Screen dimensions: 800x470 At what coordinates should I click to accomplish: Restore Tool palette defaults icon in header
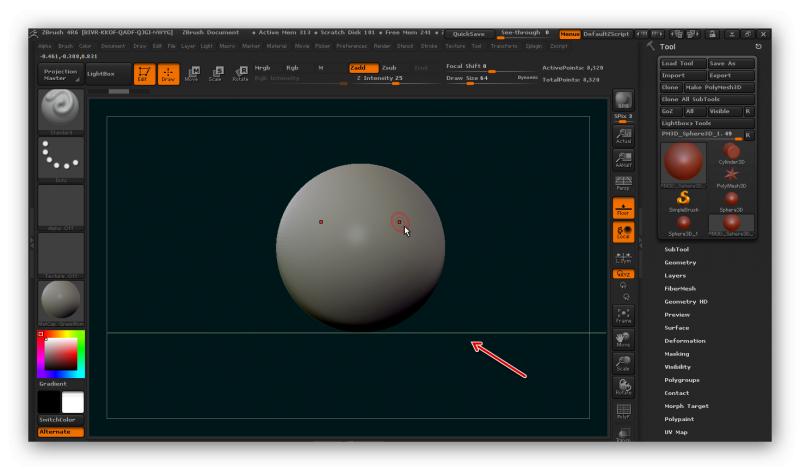tap(759, 46)
